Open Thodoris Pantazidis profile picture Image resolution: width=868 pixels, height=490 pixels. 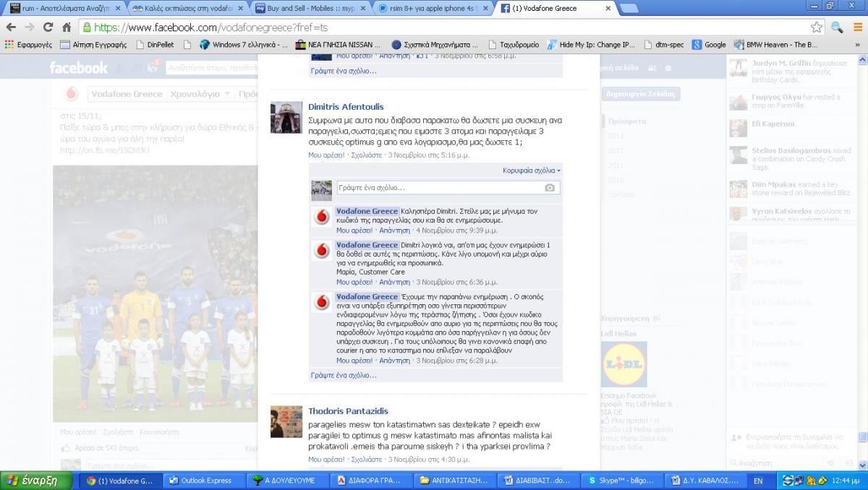pos(286,421)
